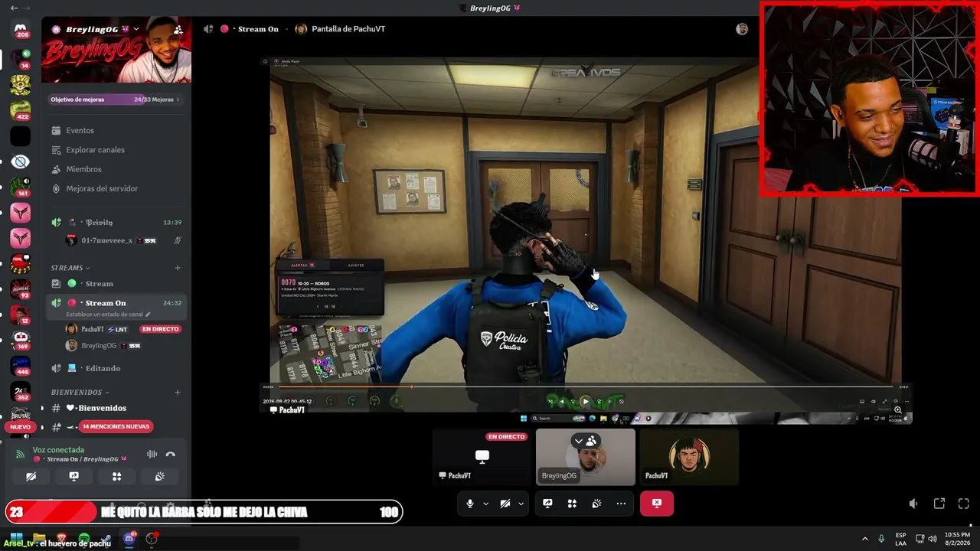Open Eventos in the server sidebar

pyautogui.click(x=116, y=131)
